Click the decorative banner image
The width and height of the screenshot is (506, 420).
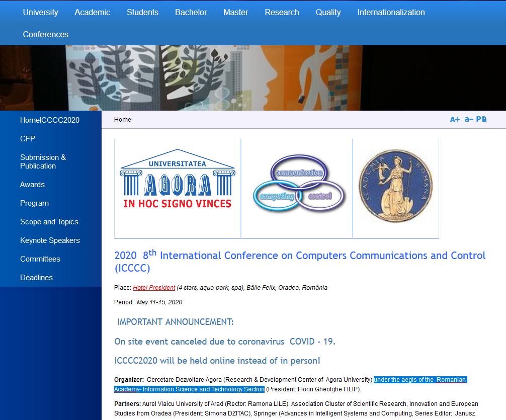click(253, 78)
